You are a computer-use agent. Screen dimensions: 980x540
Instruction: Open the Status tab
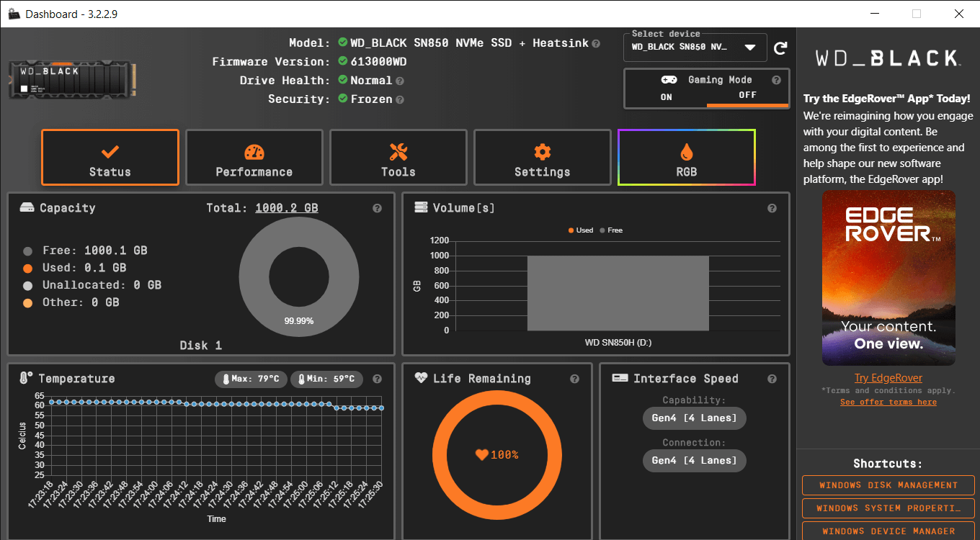[110, 158]
